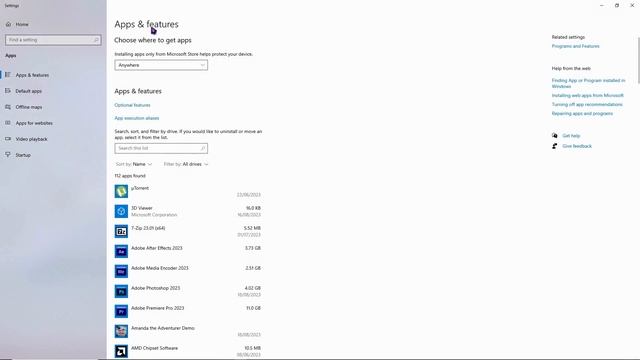The image size is (640, 360).
Task: Open the Sort by Name dropdown
Action: 134,164
